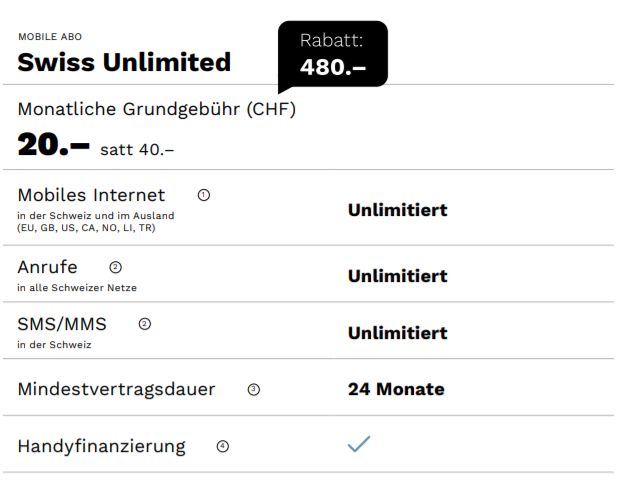This screenshot has height=483, width=628.
Task: Click the crossed 'satt 40.–' old price
Action: click(x=137, y=150)
